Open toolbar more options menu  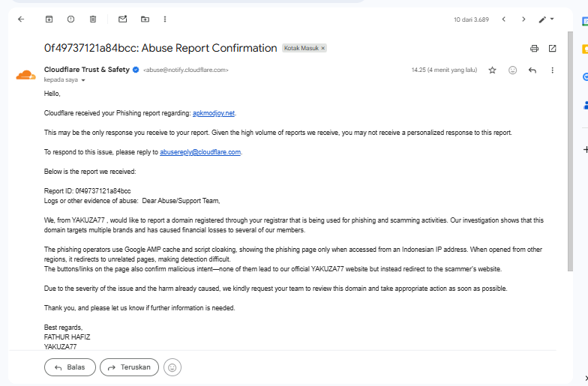coord(165,19)
